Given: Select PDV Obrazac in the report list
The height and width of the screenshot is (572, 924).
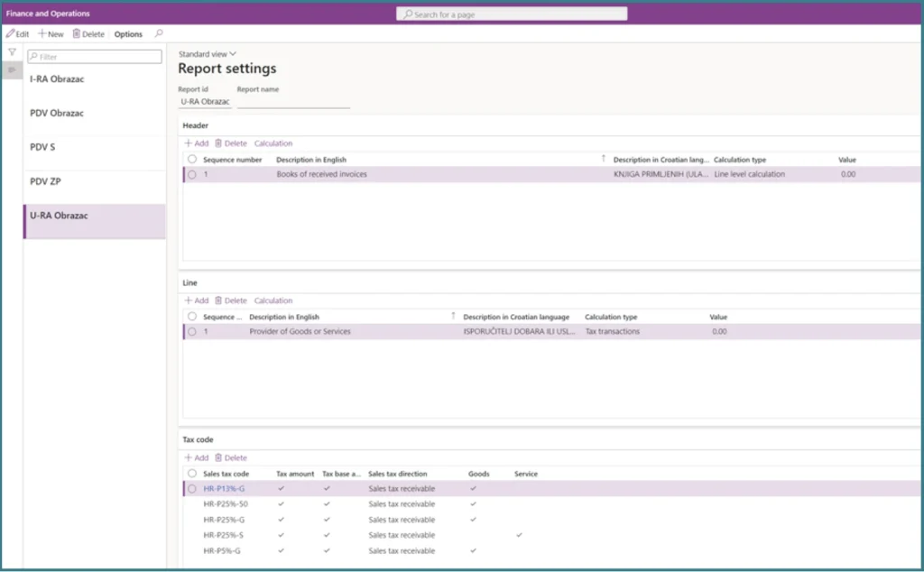Looking at the screenshot, I should click(x=94, y=119).
